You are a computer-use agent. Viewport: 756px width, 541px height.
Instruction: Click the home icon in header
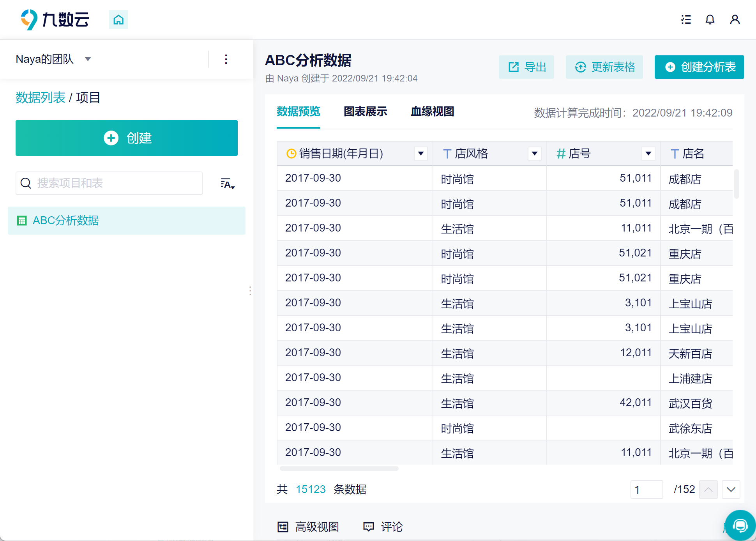118,19
